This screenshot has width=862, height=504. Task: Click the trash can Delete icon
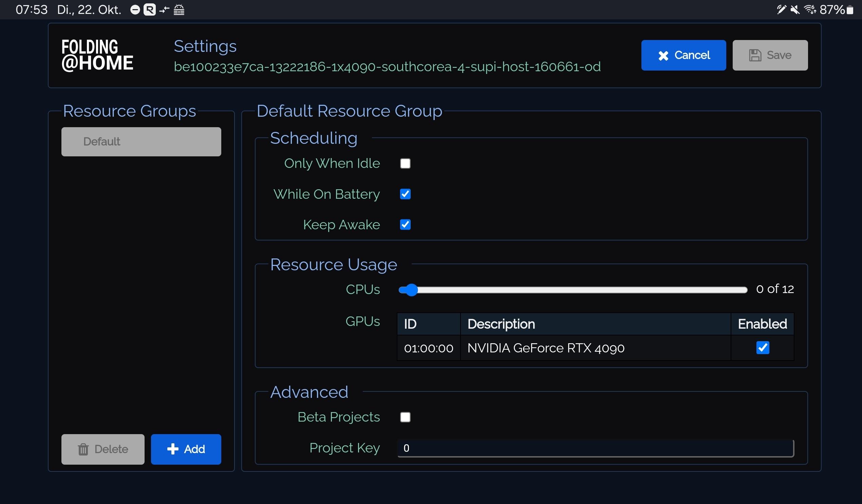tap(83, 449)
